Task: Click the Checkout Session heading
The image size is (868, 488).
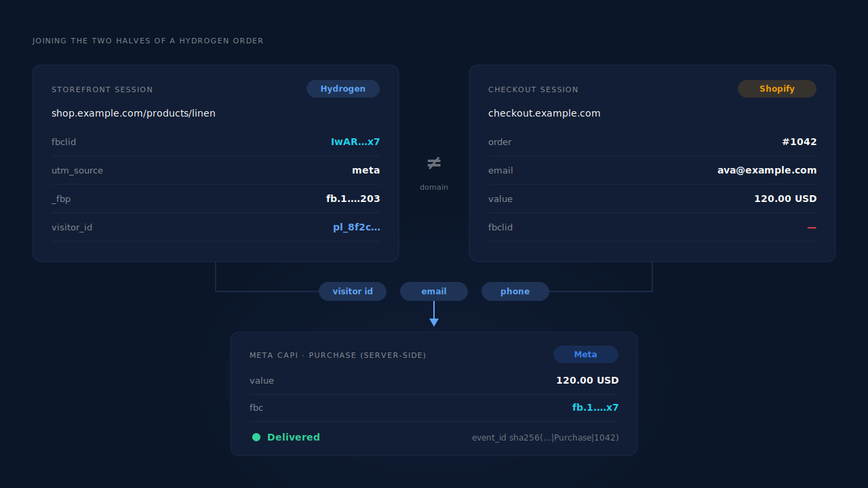Action: click(533, 89)
